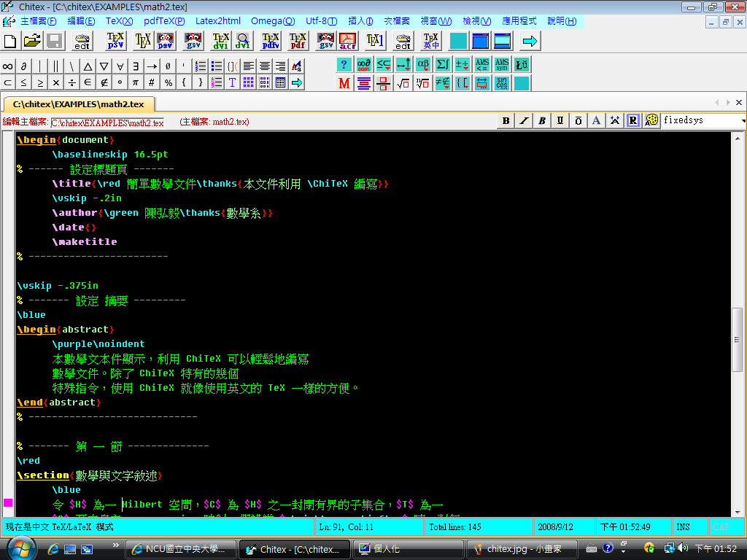Viewport: 747px width, 560px height.
Task: Toggle the bold B format button
Action: point(506,120)
